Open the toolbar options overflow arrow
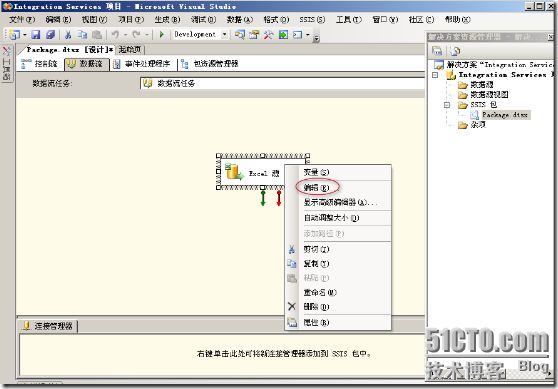Screen dimensions: 558x389 point(316,38)
